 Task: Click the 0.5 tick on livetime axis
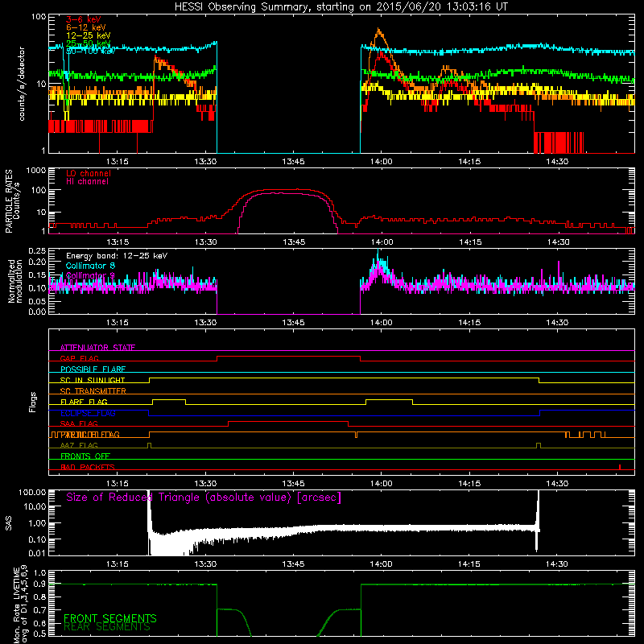click(x=39, y=634)
